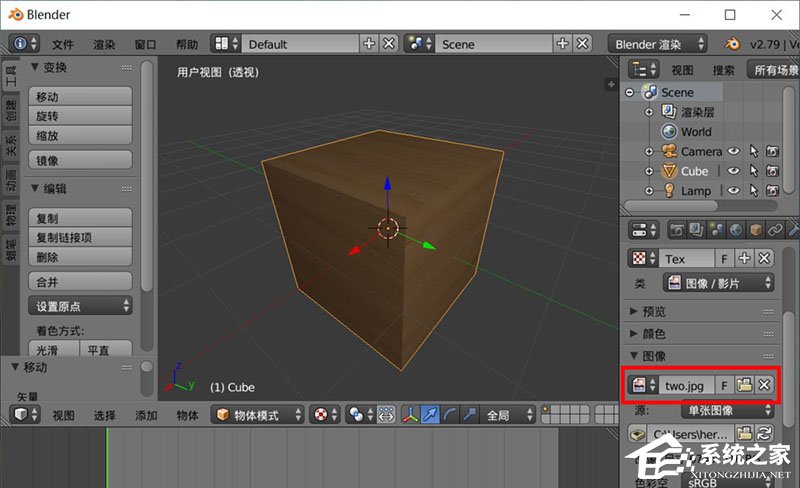Screen dimensions: 800x488
Task: Delete the Default screen layout
Action: (x=389, y=44)
